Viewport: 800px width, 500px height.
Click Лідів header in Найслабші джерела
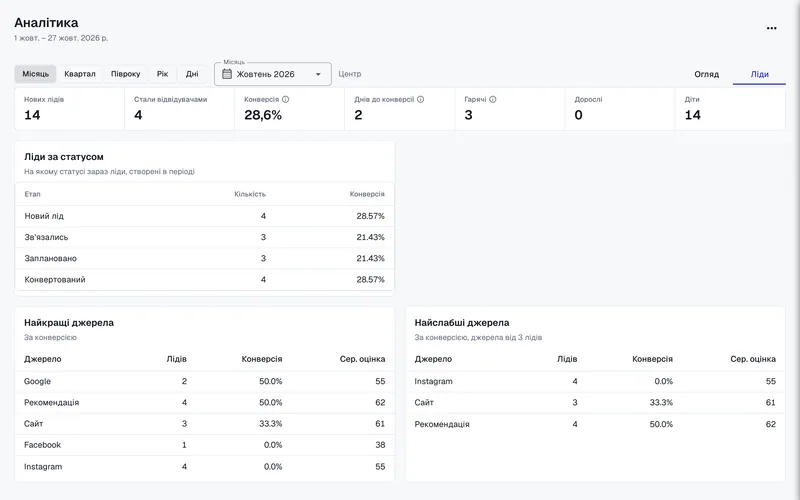pyautogui.click(x=567, y=359)
